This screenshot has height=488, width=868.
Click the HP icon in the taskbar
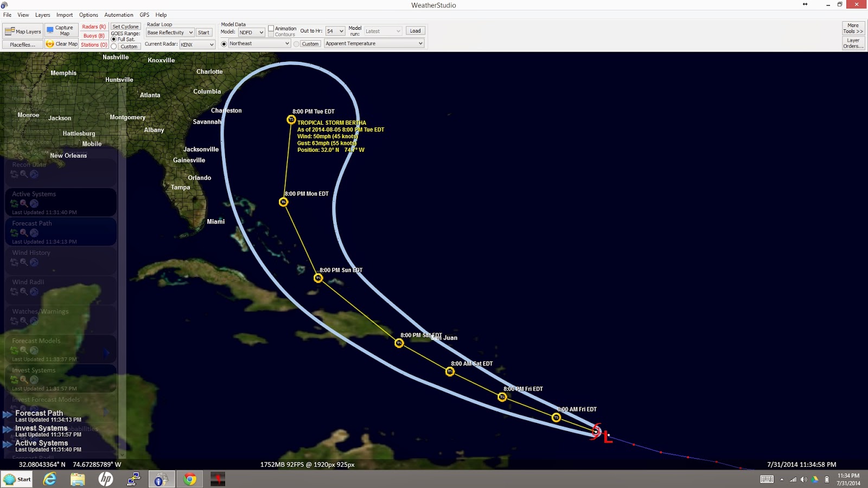tap(105, 479)
